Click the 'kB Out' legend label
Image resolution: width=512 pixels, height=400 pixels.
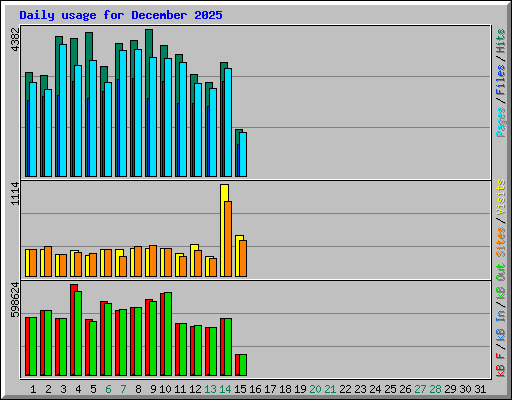click(501, 282)
